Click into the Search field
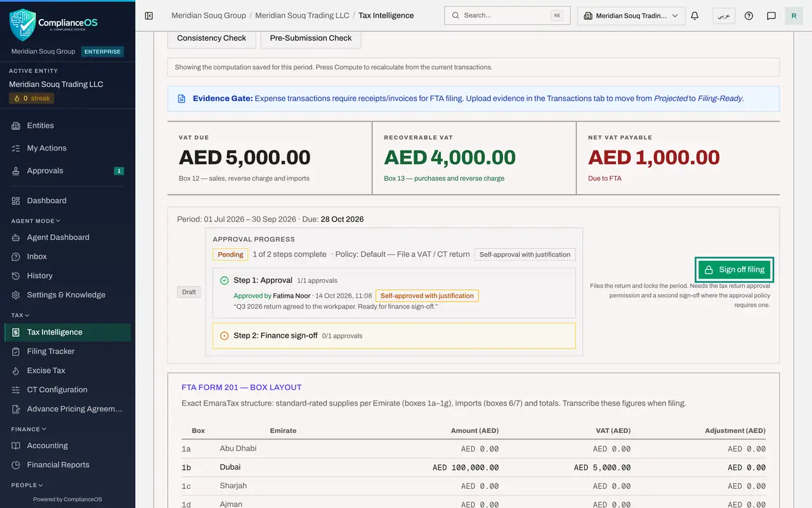The image size is (812, 508). click(x=507, y=16)
